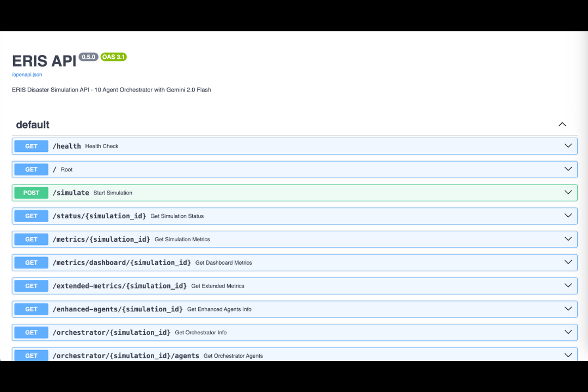Click the POST badge for /simulate

[31, 193]
